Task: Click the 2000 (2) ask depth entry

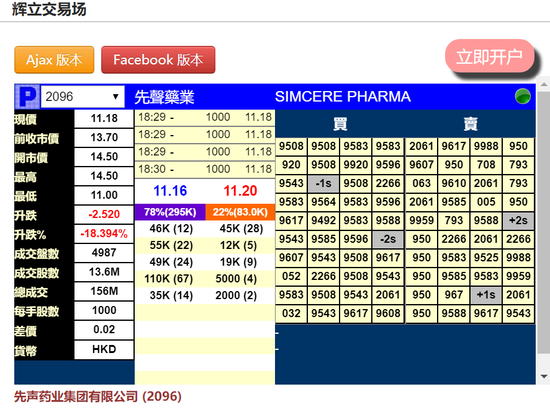Action: [236, 296]
